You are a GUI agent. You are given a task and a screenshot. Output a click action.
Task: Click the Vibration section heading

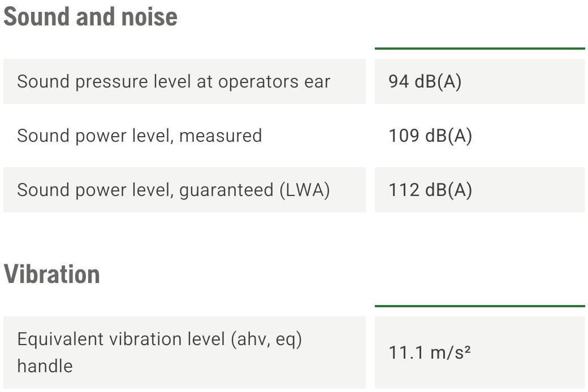coord(52,275)
